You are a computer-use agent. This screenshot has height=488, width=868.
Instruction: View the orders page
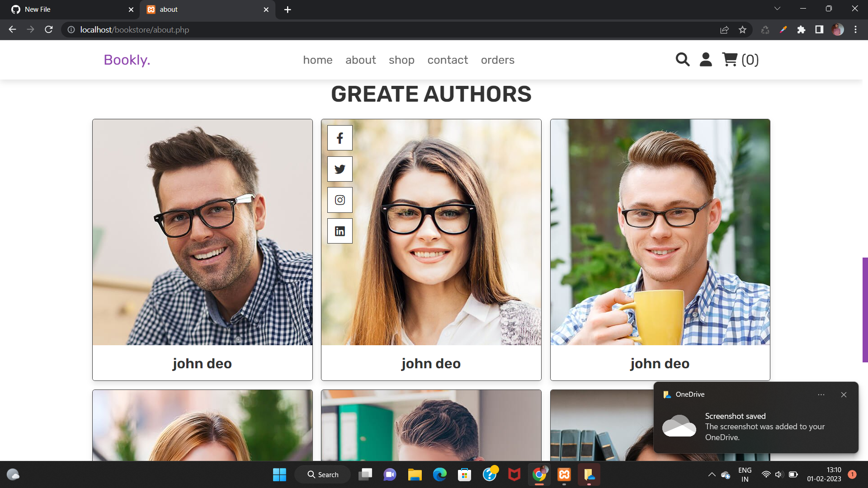pyautogui.click(x=498, y=60)
